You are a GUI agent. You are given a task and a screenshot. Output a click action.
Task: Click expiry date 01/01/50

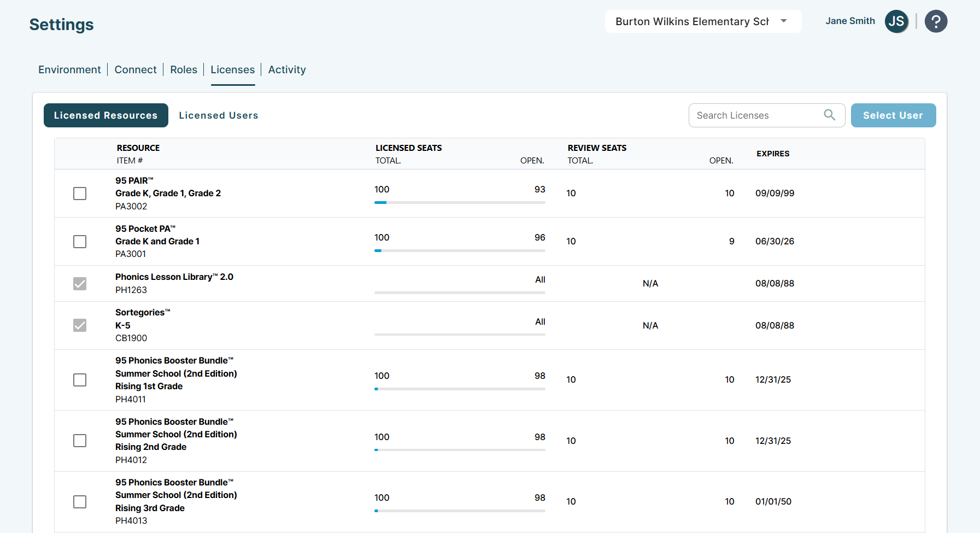click(x=773, y=501)
